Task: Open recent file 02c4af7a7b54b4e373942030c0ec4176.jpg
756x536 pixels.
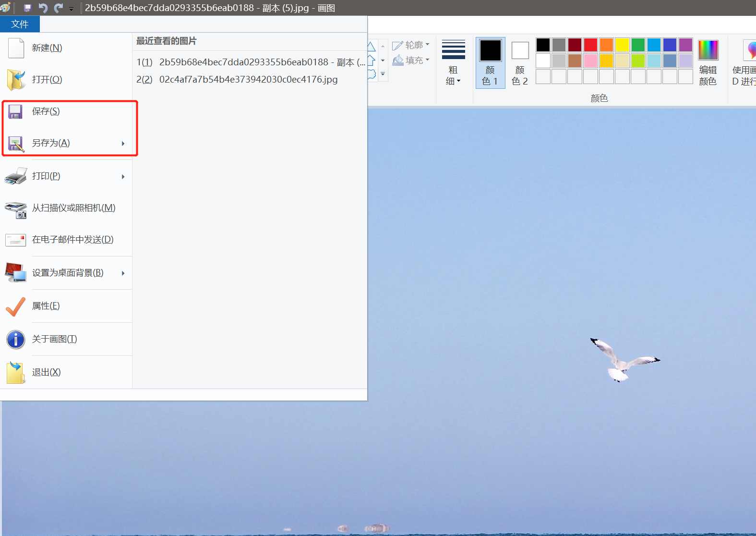Action: tap(248, 80)
